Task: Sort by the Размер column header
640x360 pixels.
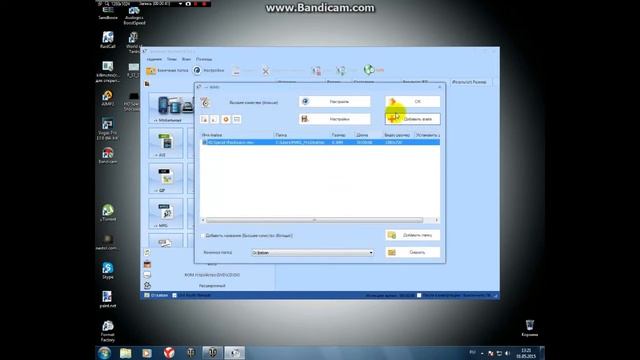Action: [342, 135]
